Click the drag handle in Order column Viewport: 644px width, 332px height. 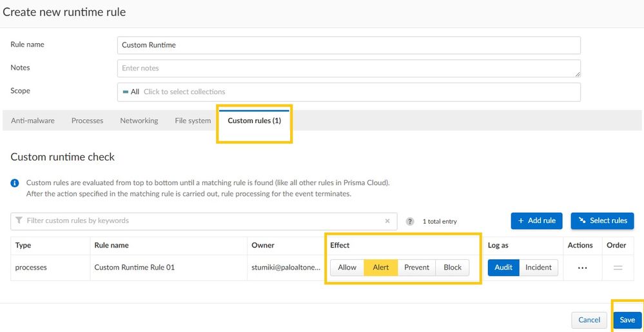coord(618,268)
